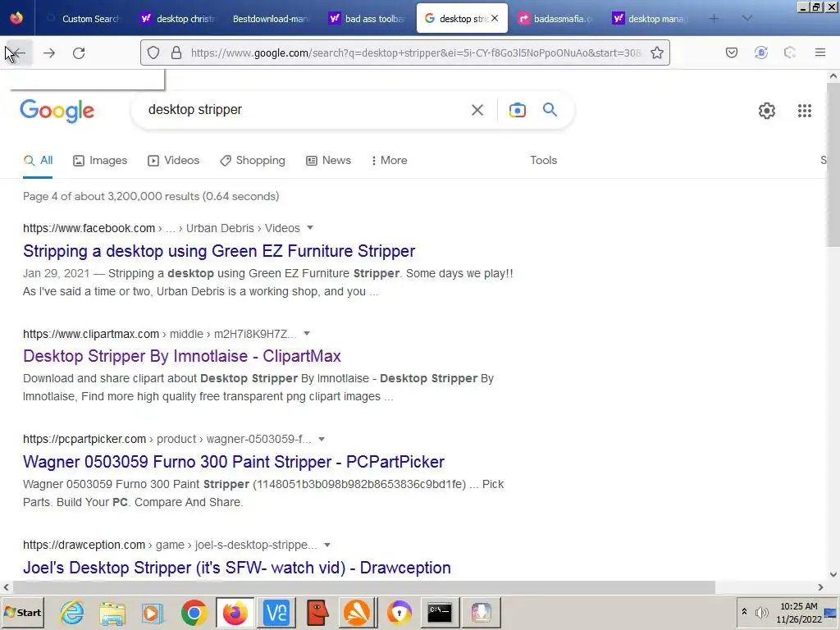The width and height of the screenshot is (840, 630).
Task: Launch Internet Explorer from the taskbar
Action: tap(72, 612)
